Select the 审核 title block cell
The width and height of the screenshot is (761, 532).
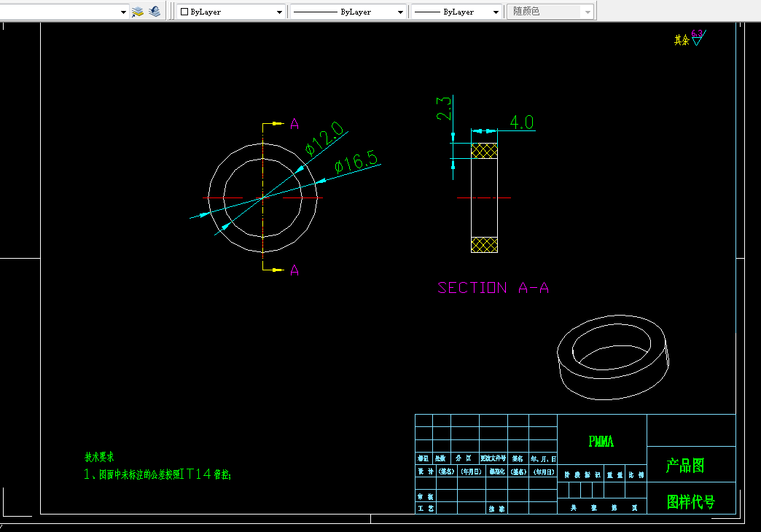[426, 496]
